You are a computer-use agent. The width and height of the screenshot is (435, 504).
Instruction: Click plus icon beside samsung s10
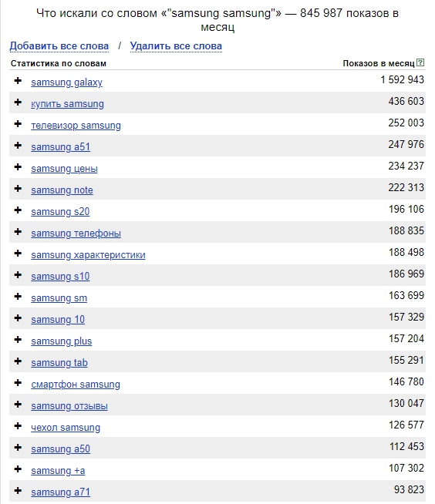[18, 275]
